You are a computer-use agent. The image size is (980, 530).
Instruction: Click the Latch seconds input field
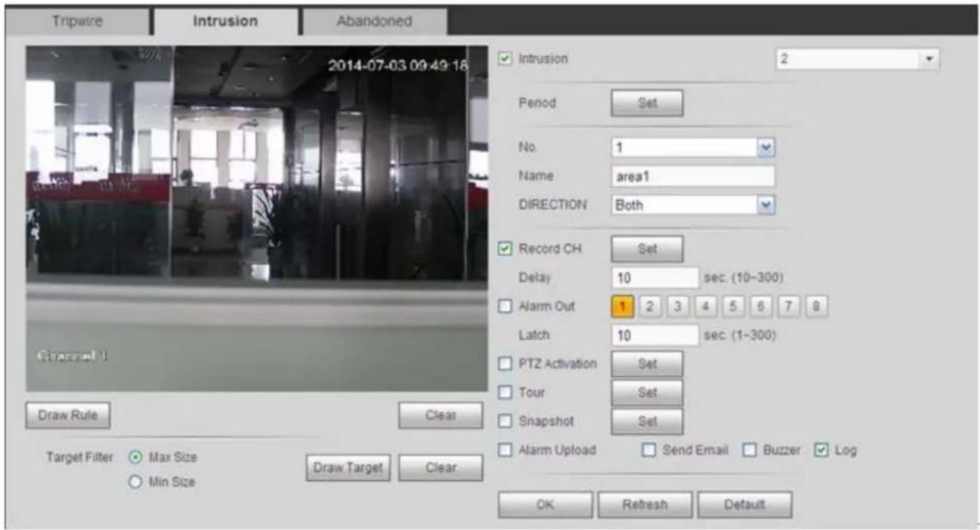655,335
